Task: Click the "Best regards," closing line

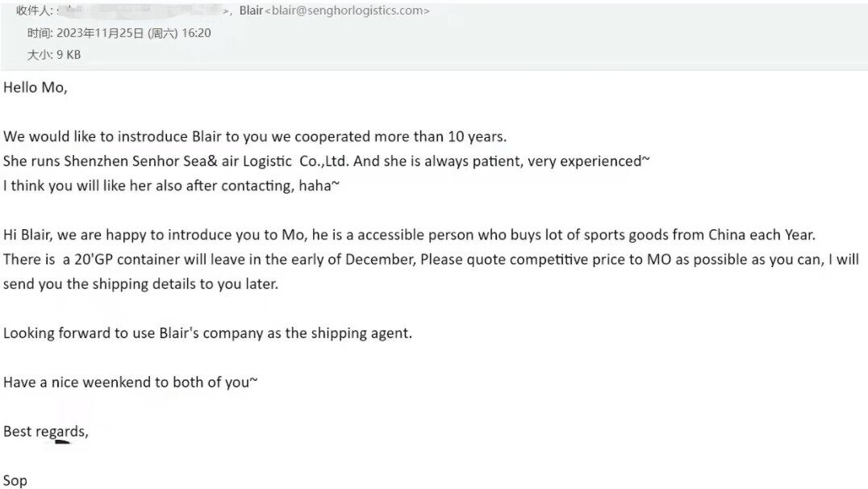Action: click(46, 431)
